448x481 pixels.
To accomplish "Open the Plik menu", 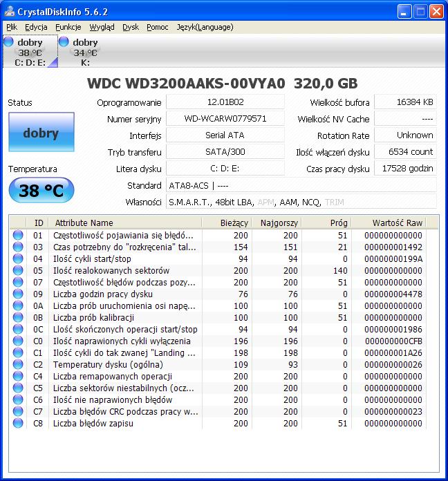I will [12, 28].
